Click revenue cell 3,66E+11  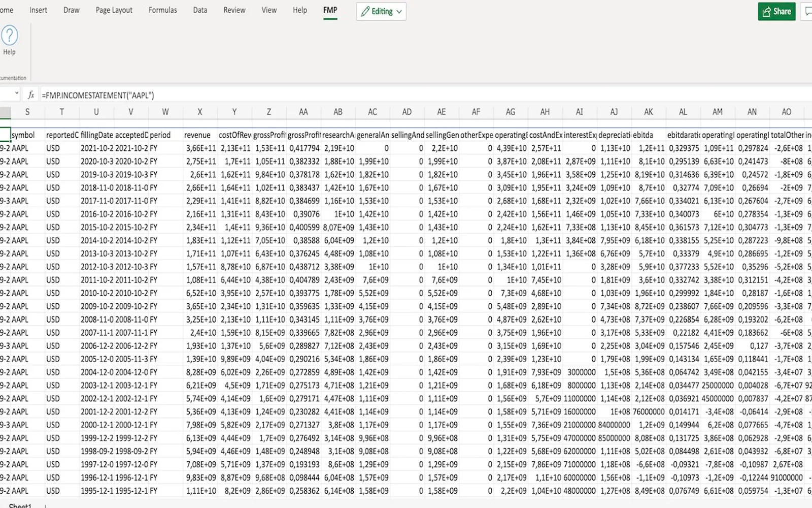[x=200, y=148]
